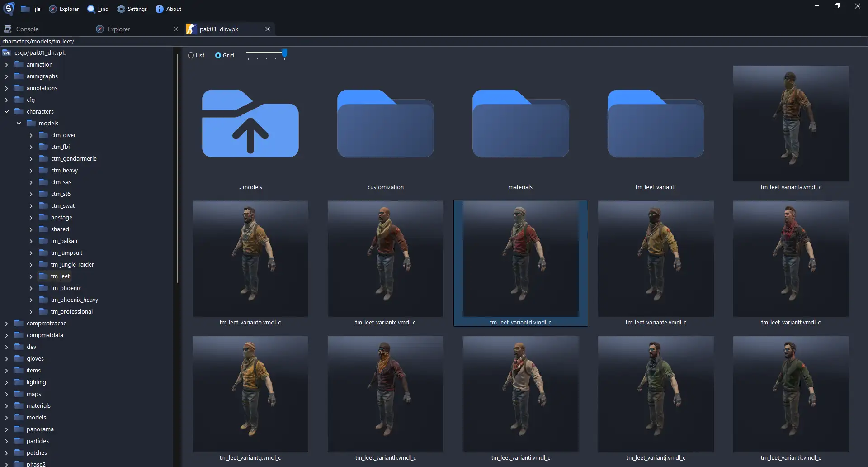Open the Settings menu
This screenshot has width=868, height=467.
[x=132, y=9]
